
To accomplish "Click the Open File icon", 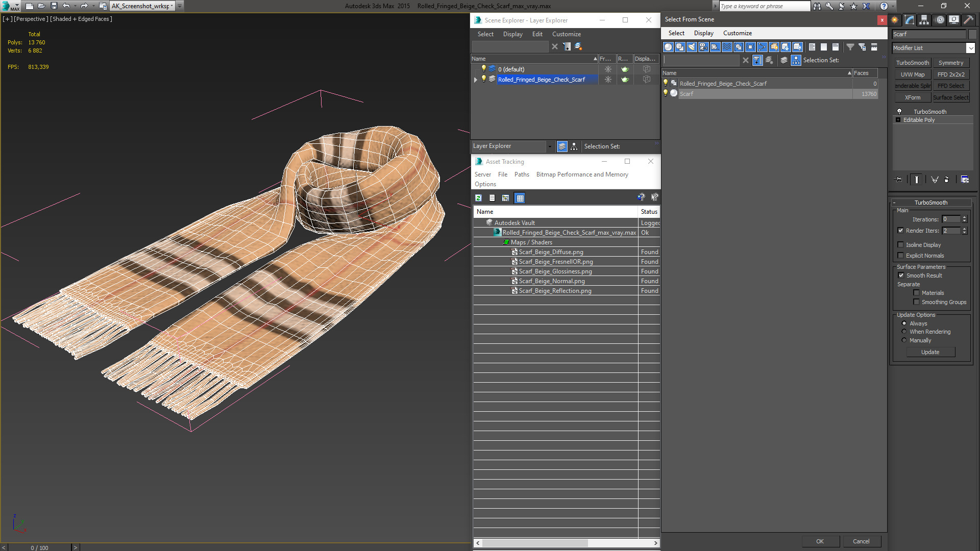I will (41, 6).
